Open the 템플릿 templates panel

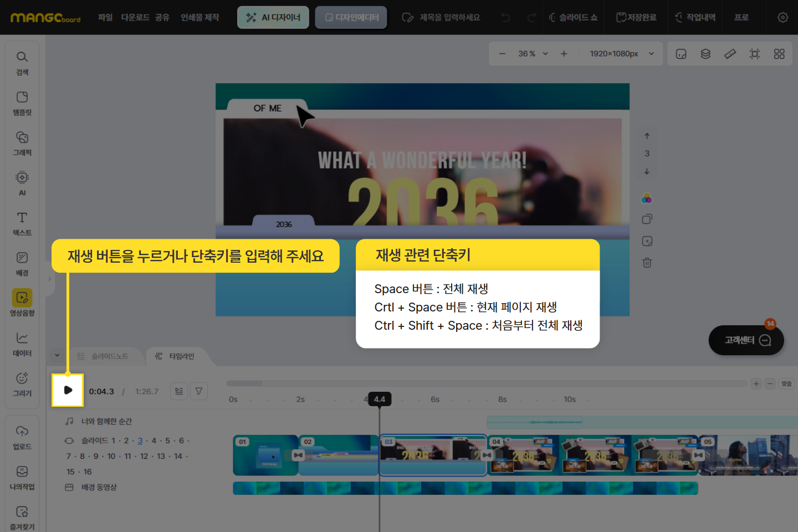(x=22, y=103)
